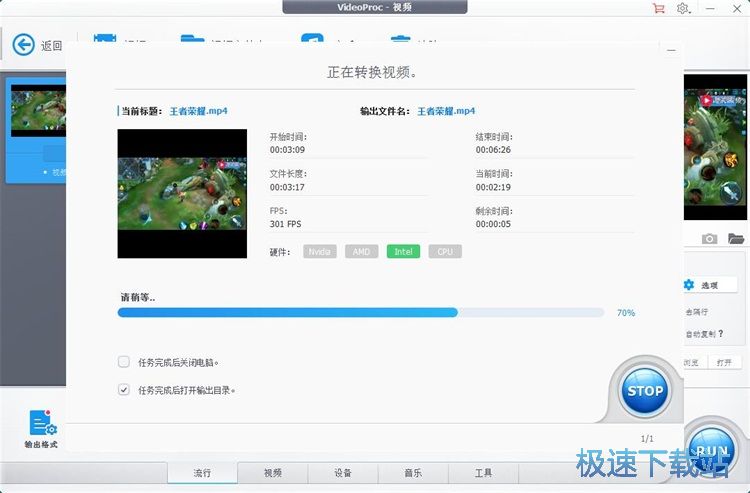The width and height of the screenshot is (750, 493).
Task: Click current title link 王者荣耀.mp4
Action: [199, 111]
